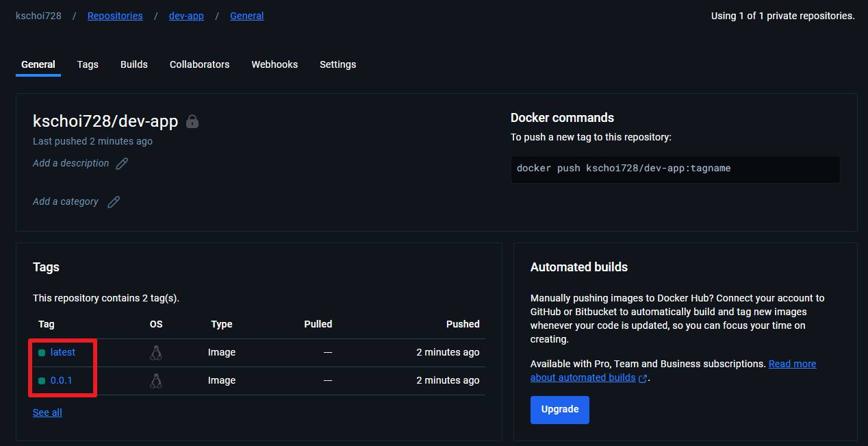Click the Last pushed 2 minutes ago text

(93, 141)
